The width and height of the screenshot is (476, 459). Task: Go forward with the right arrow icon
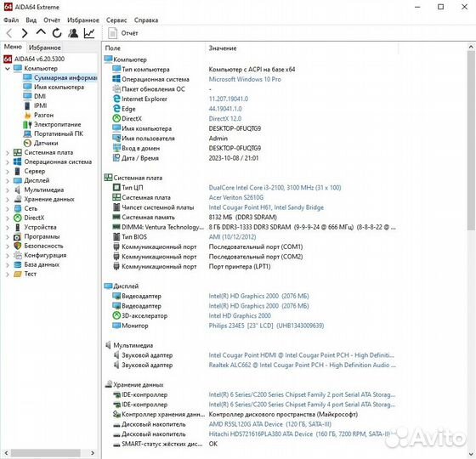point(25,33)
